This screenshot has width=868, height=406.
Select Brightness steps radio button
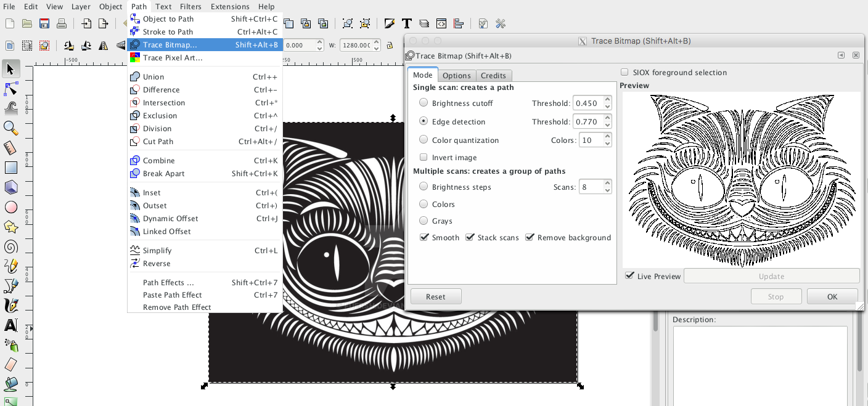424,187
